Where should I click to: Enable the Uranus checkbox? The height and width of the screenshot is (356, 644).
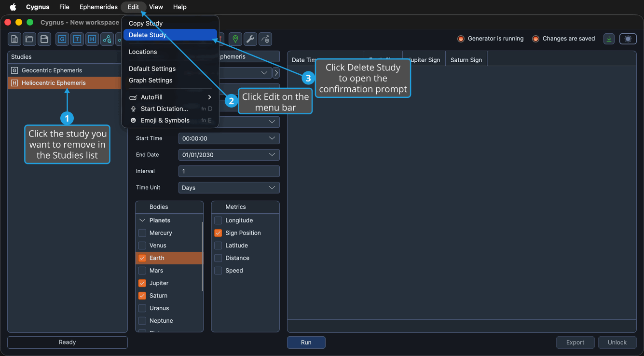[142, 308]
